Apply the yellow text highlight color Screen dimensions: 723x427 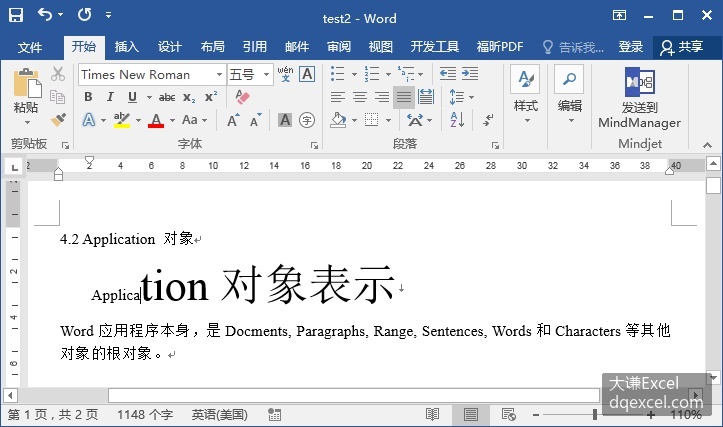pyautogui.click(x=122, y=120)
